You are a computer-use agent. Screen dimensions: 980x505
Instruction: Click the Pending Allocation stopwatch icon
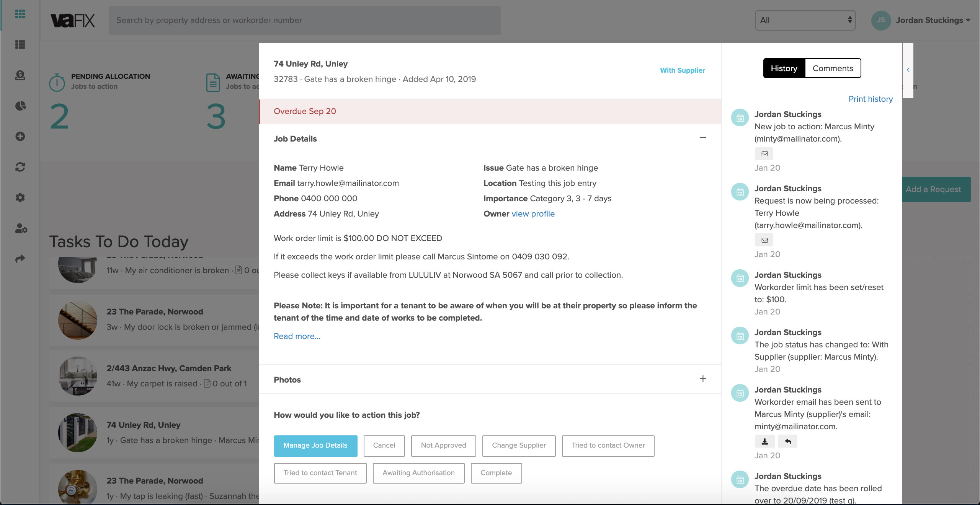[57, 82]
